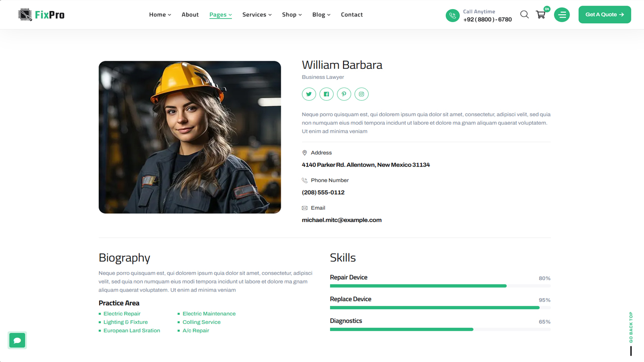Click the Lighting & Fixture practice area
The image size is (644, 362).
click(x=126, y=322)
